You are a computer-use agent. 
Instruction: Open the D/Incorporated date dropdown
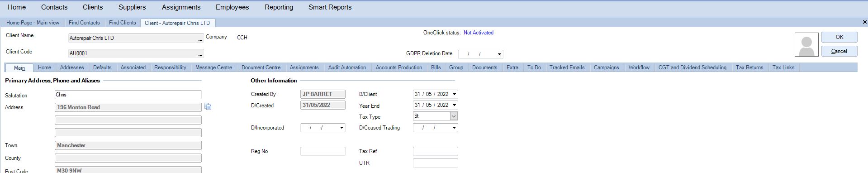pyautogui.click(x=342, y=128)
